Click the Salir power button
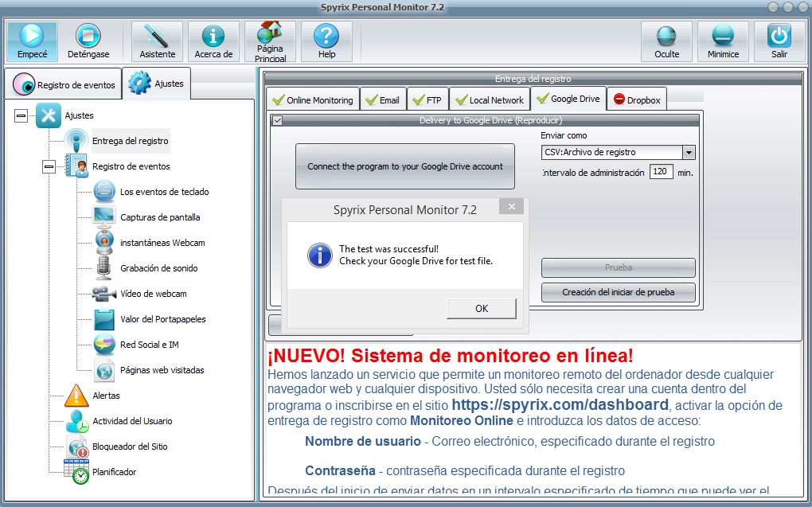Viewport: 812px width, 507px height. [x=779, y=41]
